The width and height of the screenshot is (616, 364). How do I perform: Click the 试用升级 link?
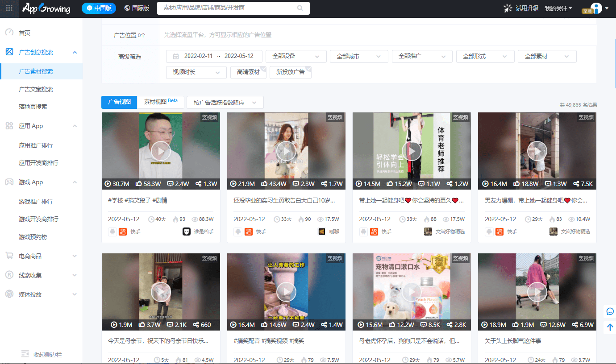click(x=521, y=8)
